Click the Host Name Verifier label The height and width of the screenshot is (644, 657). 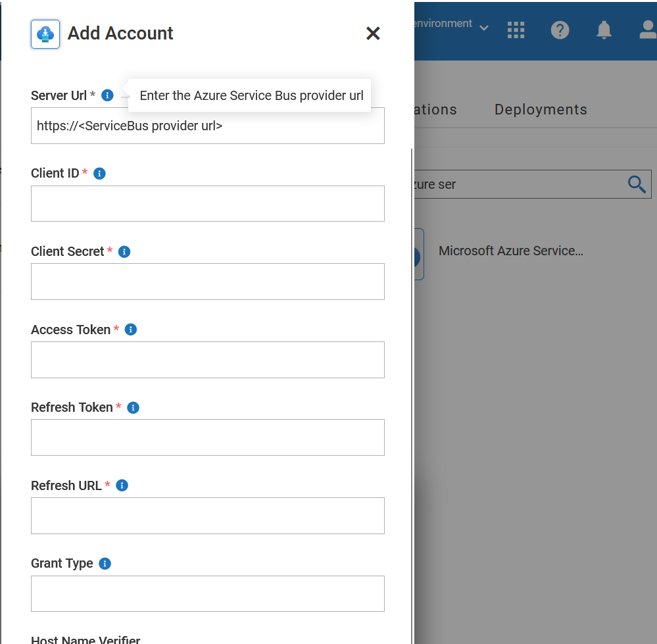[x=85, y=639]
